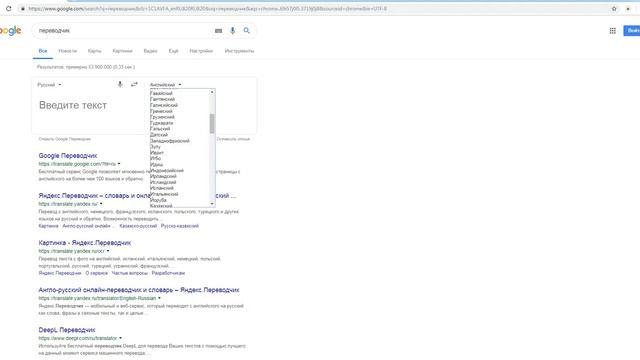This screenshot has width=640, height=360.
Task: Switch to the Карты tab
Action: (94, 51)
